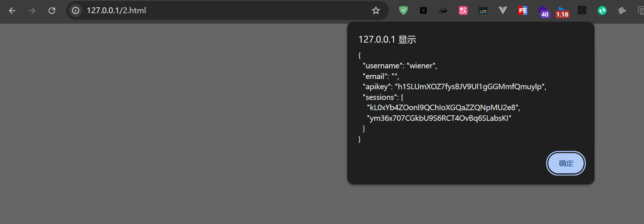644x224 pixels.
Task: Click the browser back arrow
Action: (x=12, y=11)
